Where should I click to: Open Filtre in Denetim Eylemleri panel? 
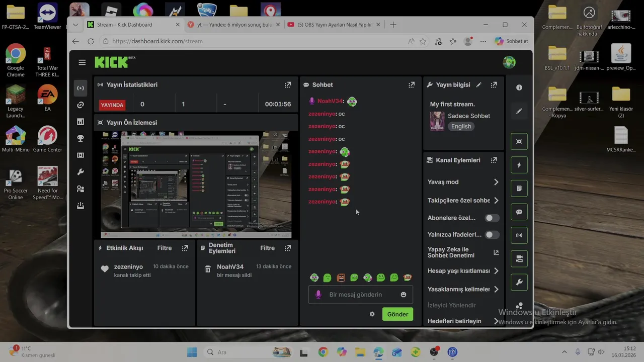[x=267, y=248]
